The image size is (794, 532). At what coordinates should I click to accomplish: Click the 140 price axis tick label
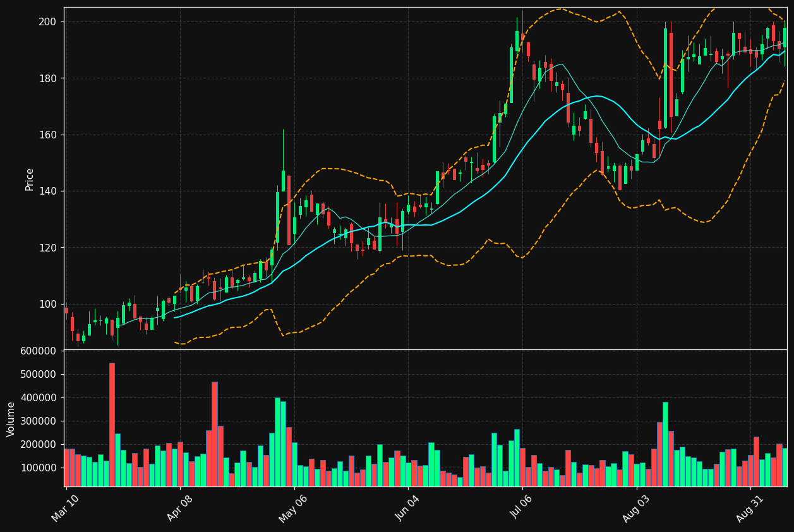(x=48, y=191)
